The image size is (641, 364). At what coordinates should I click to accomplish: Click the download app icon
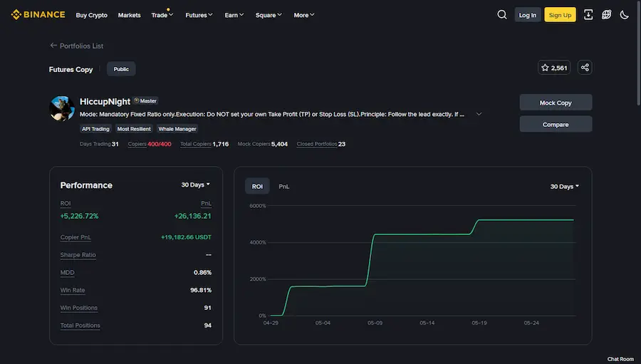click(588, 15)
